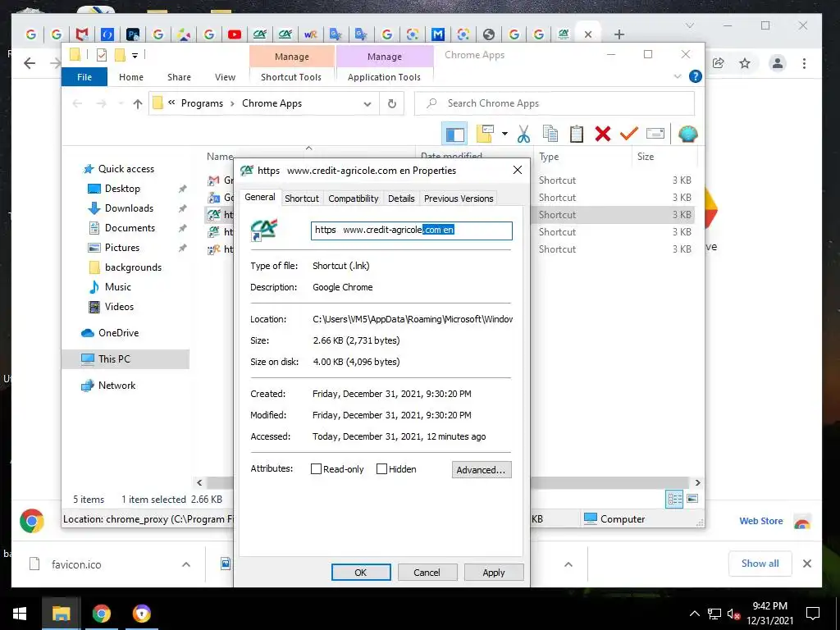Select Desktop in navigation pane
This screenshot has height=630, width=840.
coord(122,189)
